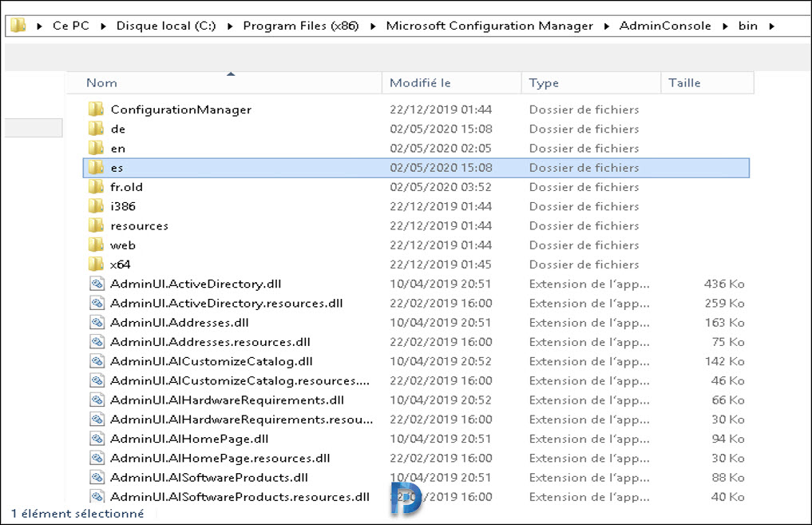Click the folder icon in the address bar
Screen dimensions: 812x525
(x=18, y=26)
